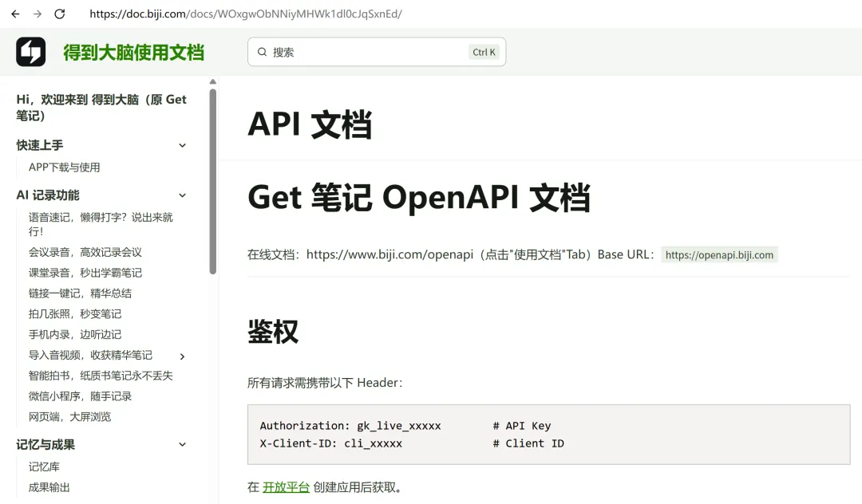Click the browser address bar URL
The width and height of the screenshot is (862, 504).
coord(246,14)
